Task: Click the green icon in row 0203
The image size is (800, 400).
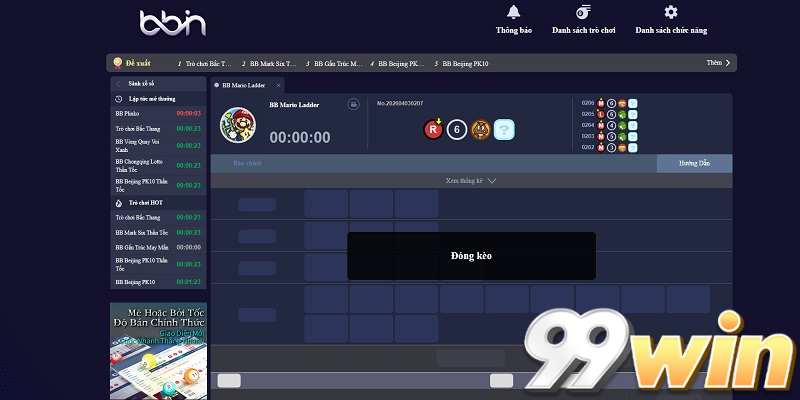Action: click(622, 137)
